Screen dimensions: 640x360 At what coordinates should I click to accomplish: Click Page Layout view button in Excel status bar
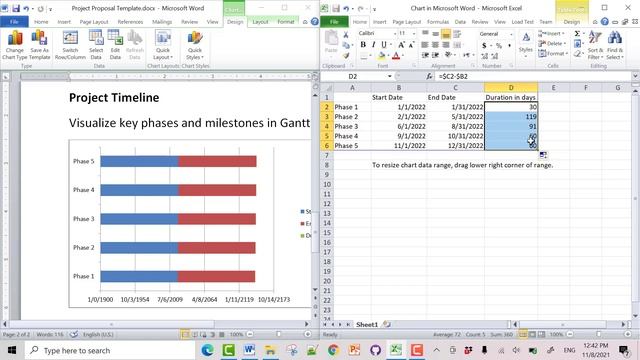[x=532, y=334]
